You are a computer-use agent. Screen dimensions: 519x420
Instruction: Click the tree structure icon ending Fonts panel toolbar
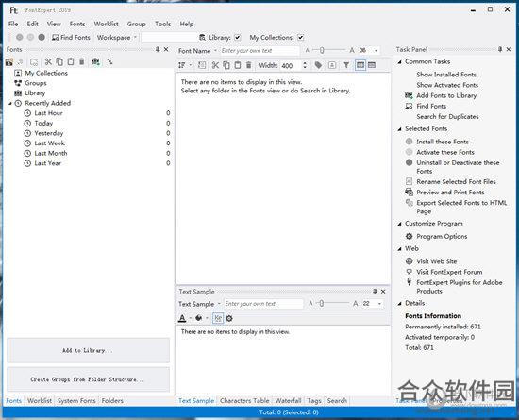pyautogui.click(x=109, y=61)
